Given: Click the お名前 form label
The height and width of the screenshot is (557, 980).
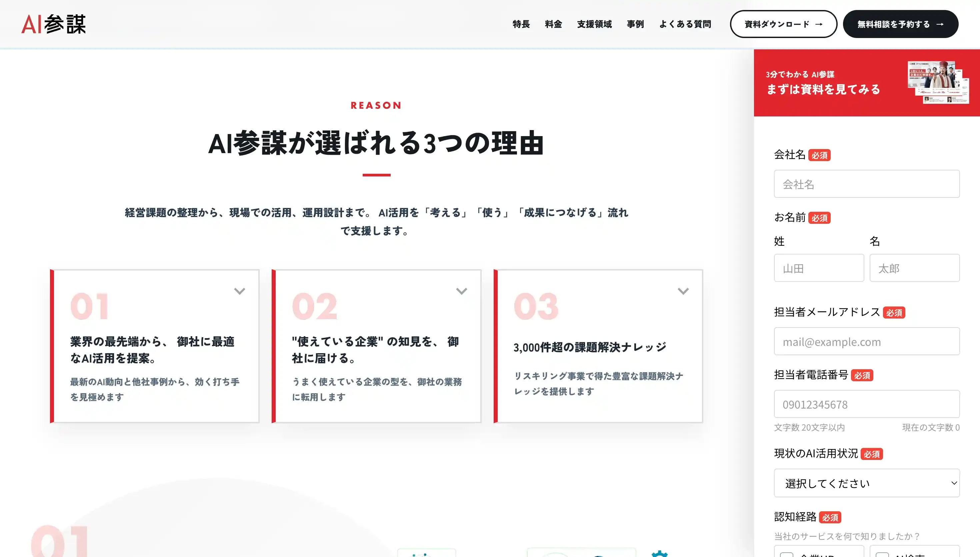Looking at the screenshot, I should click(790, 217).
